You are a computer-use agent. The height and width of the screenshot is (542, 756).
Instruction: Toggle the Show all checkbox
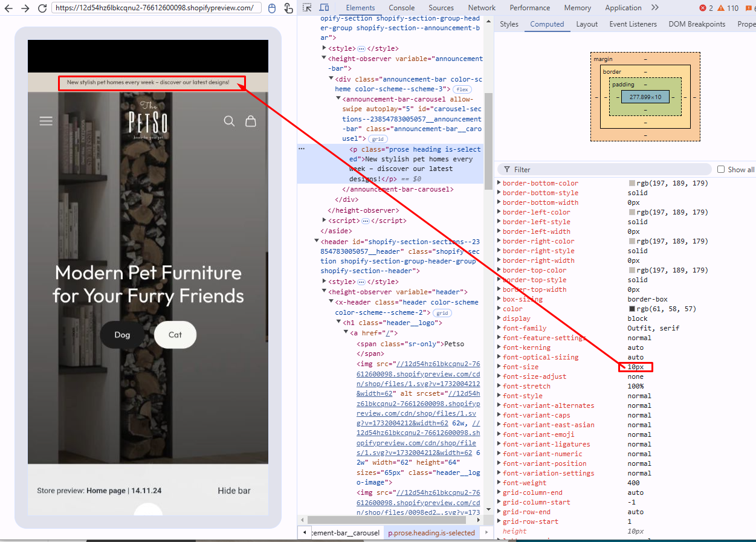click(x=721, y=170)
